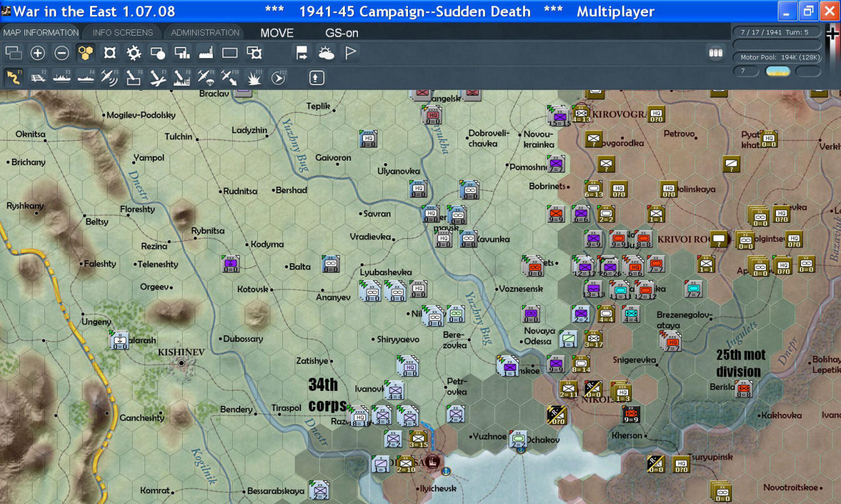
Task: Toggle the rectangle-with-circle map overlay
Action: coord(158,53)
